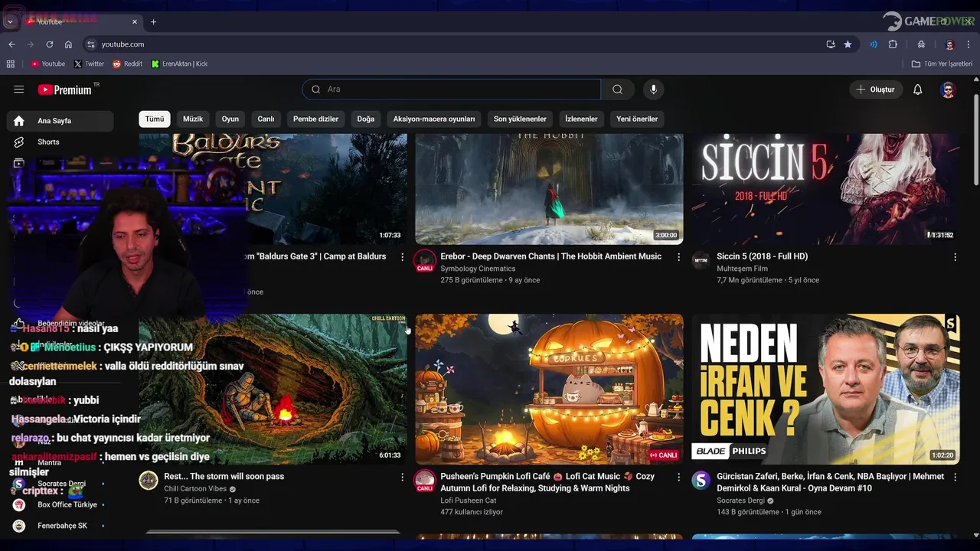Select the İzlenenler chip
The width and height of the screenshot is (980, 551).
point(581,119)
